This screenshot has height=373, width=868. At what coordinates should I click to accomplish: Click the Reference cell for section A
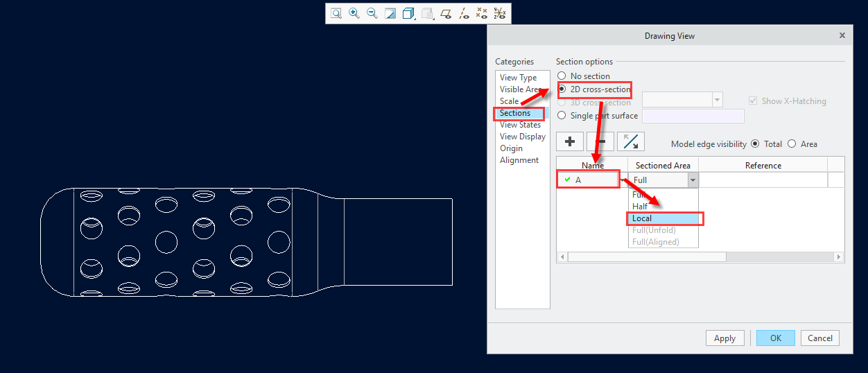[763, 180]
